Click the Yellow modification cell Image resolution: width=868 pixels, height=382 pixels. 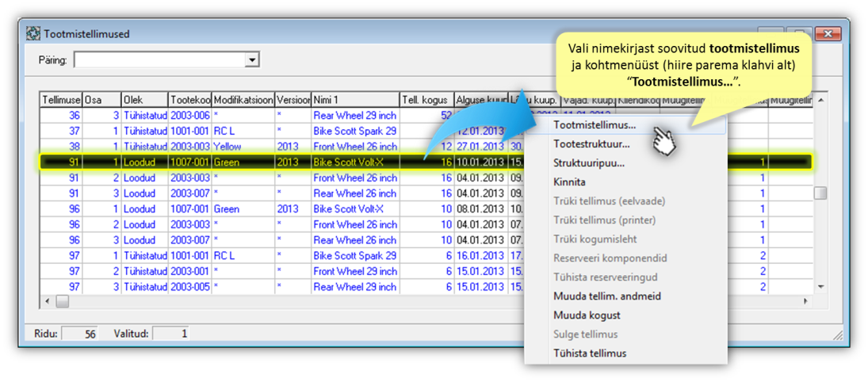[243, 147]
